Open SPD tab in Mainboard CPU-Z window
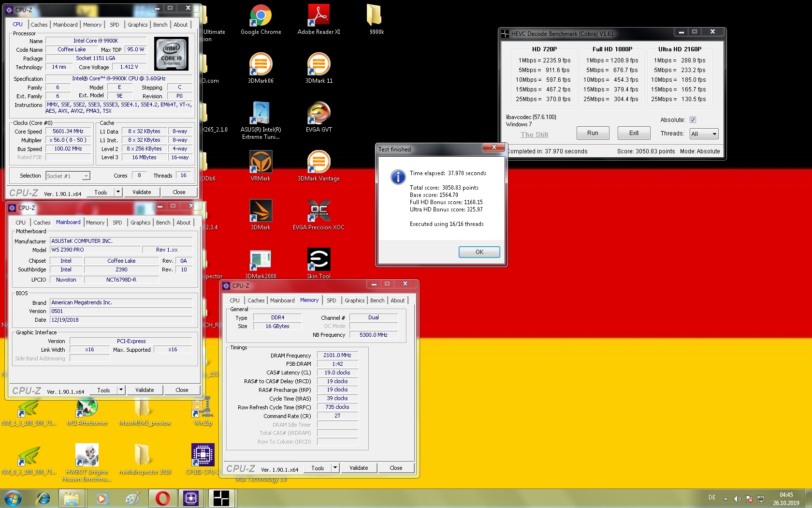812x508 pixels. pyautogui.click(x=117, y=223)
